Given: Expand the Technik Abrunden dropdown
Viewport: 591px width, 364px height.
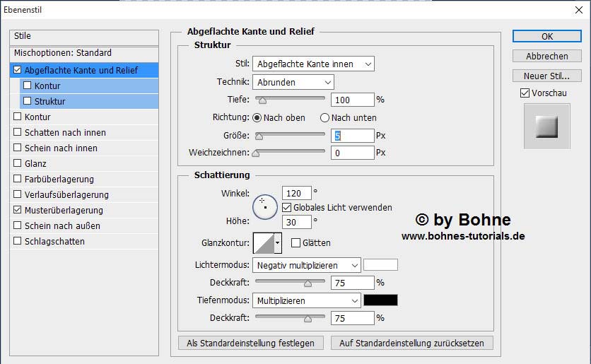Looking at the screenshot, I should tap(293, 83).
